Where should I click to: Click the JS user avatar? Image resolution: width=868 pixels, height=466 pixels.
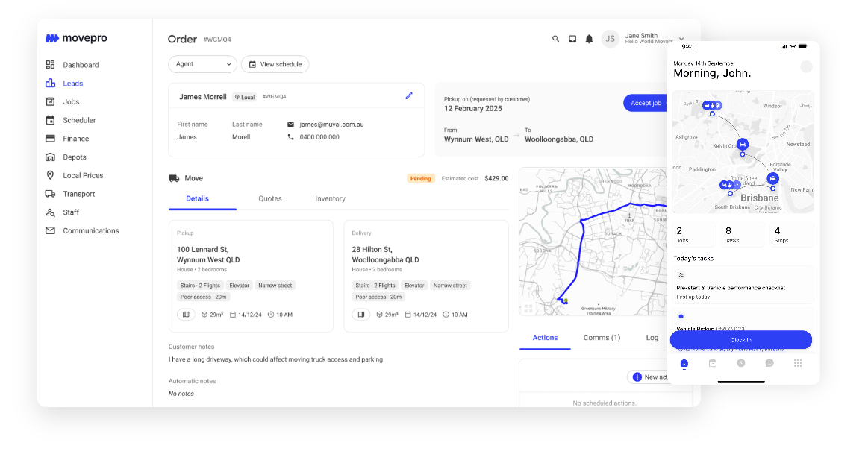[x=610, y=39]
